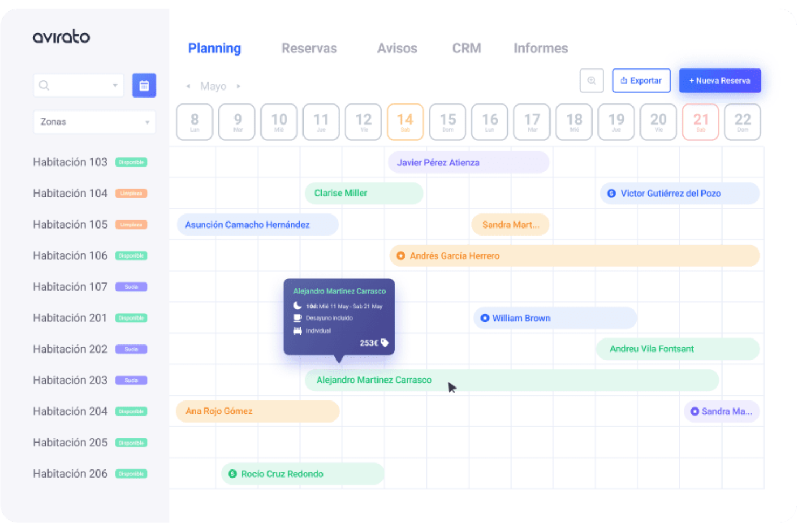The width and height of the screenshot is (798, 532).
Task: Click Limpieza badge for Habitación 105
Action: point(131,225)
